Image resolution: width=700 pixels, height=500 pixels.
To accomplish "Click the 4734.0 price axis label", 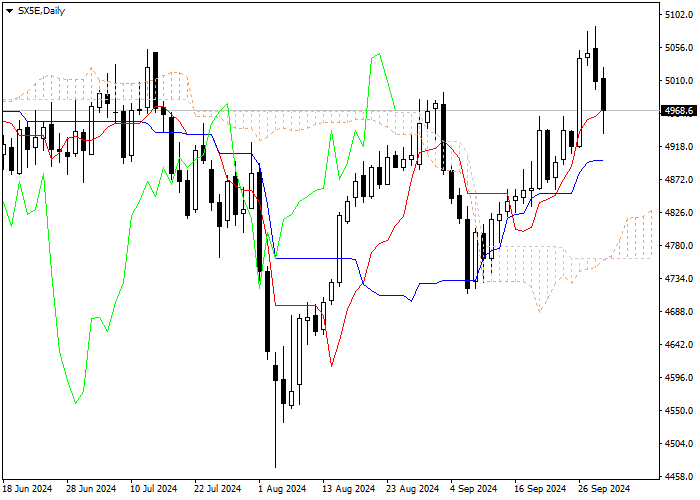I will point(679,279).
